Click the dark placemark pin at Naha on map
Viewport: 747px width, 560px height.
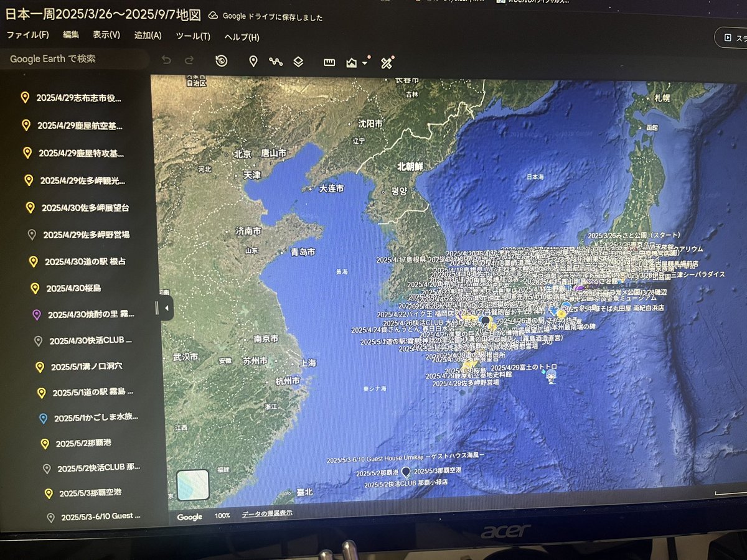[406, 474]
